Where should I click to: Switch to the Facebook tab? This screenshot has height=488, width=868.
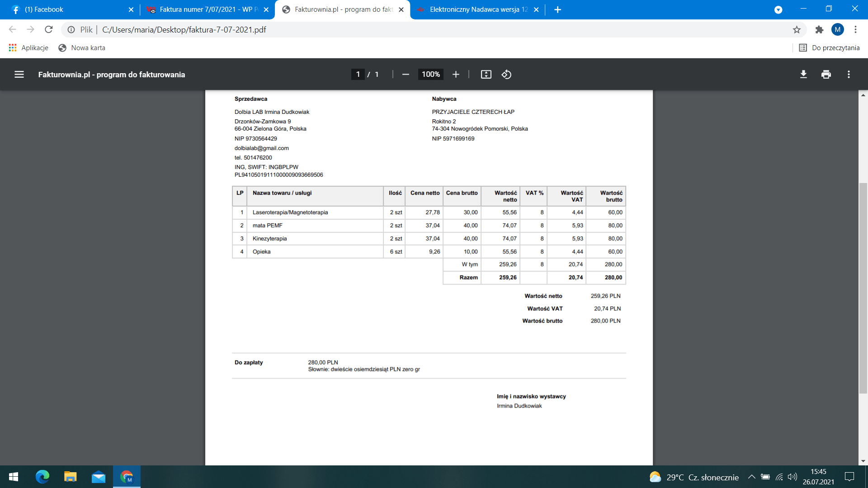point(71,9)
